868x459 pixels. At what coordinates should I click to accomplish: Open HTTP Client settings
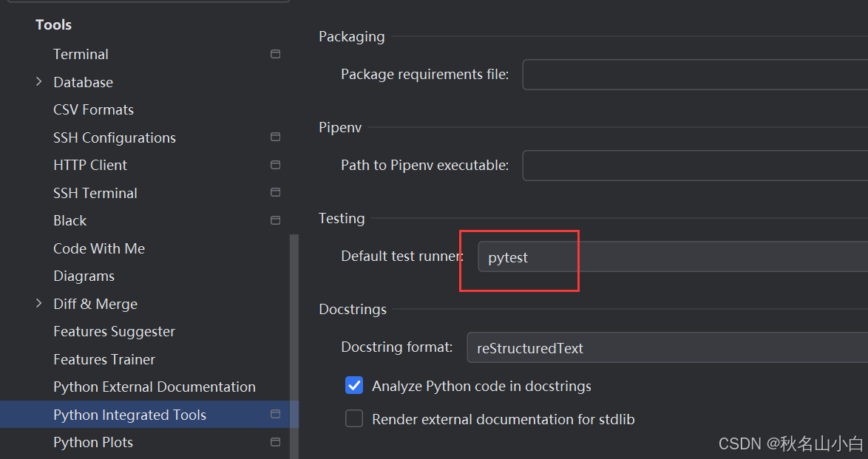(90, 165)
